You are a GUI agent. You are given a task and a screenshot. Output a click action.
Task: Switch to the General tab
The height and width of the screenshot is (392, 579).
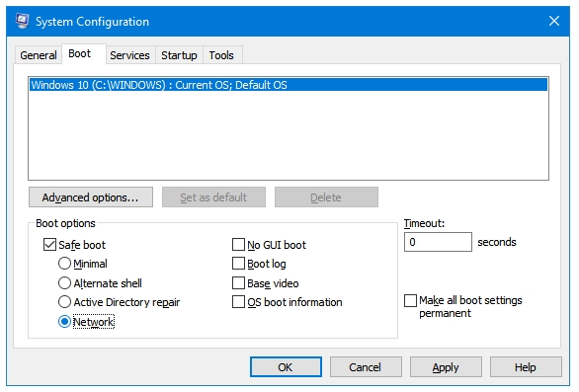pos(39,55)
